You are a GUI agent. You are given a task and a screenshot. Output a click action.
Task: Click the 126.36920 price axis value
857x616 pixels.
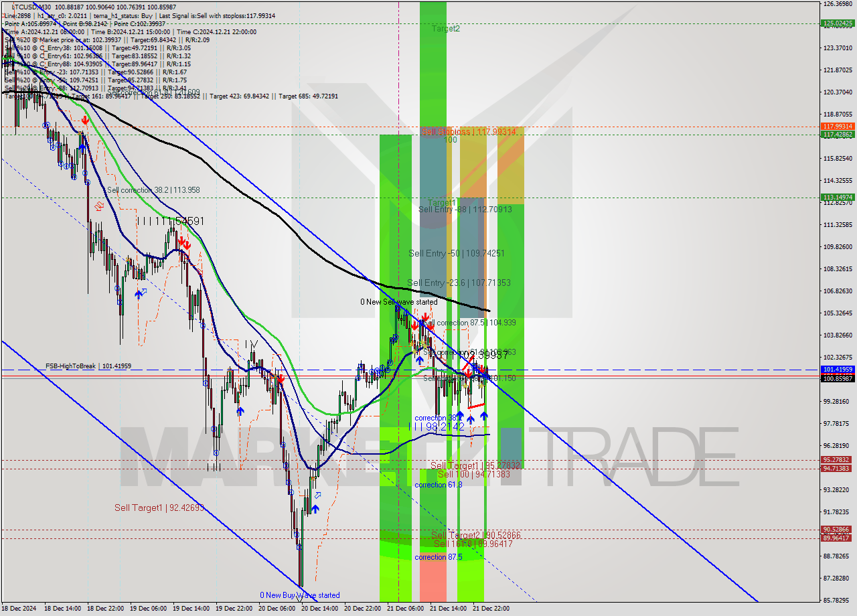tap(838, 4)
